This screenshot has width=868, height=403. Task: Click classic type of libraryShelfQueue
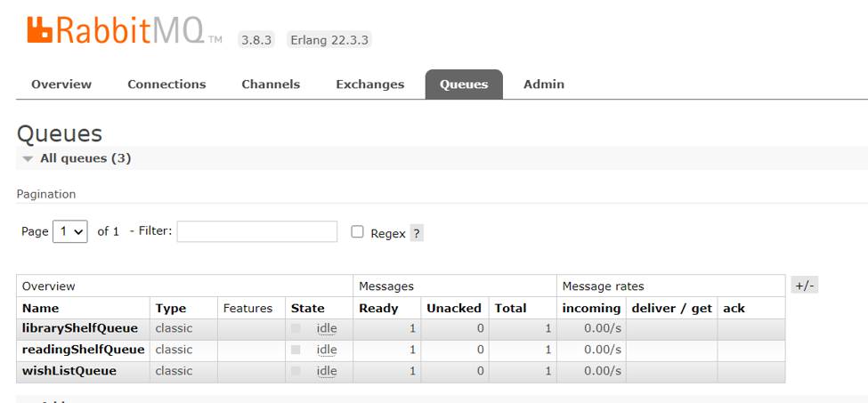click(174, 328)
